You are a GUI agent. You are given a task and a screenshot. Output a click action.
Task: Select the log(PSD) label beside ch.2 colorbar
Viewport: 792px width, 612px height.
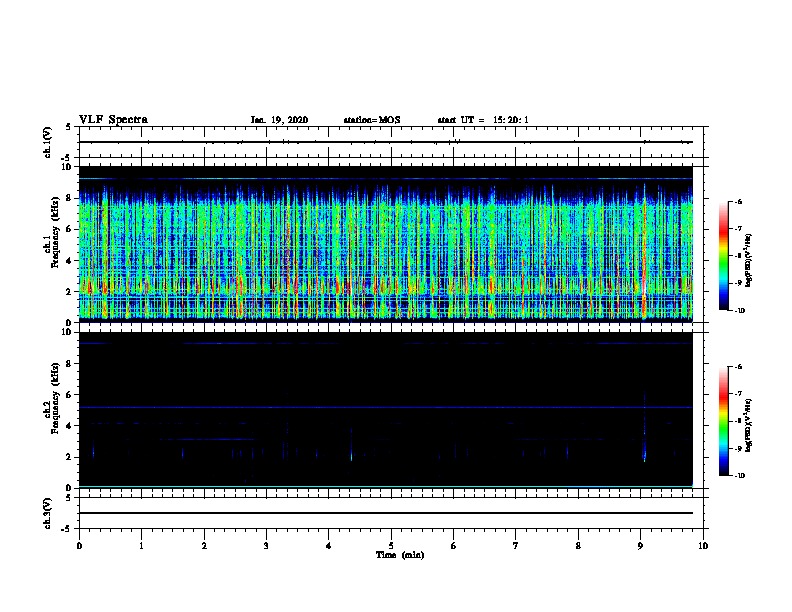pos(748,426)
